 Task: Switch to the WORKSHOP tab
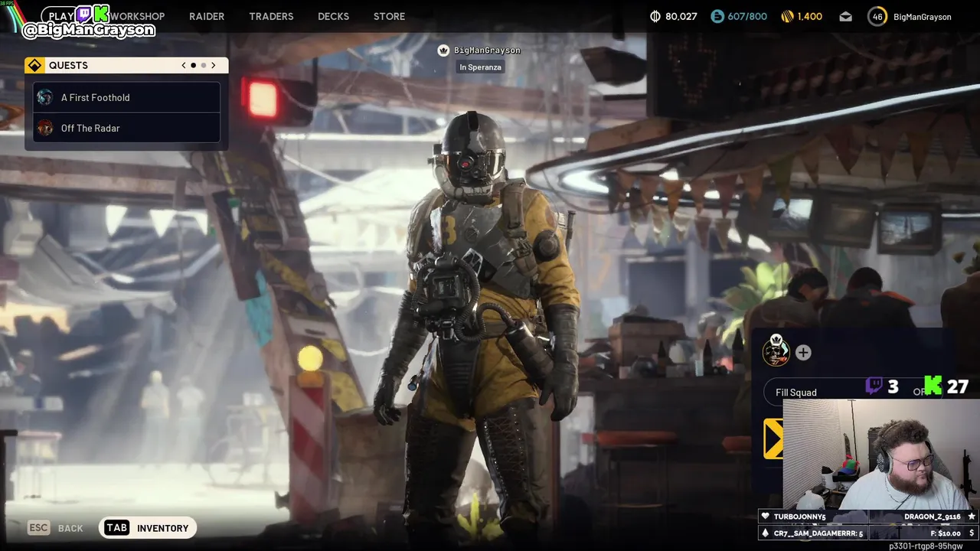pos(138,16)
